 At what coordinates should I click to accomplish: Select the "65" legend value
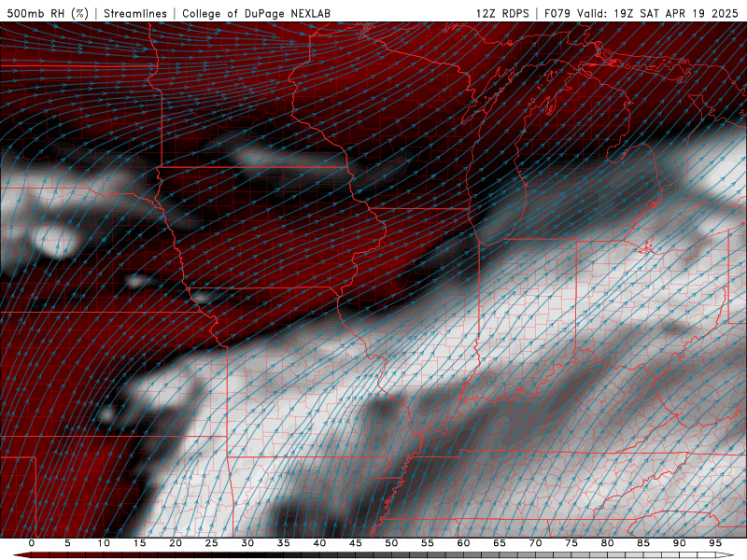[x=500, y=543]
